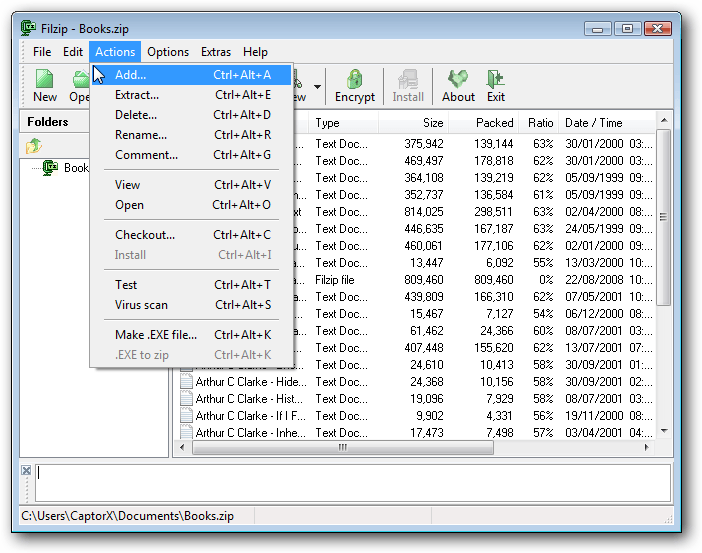
Task: Click the About toolbar icon
Action: click(x=458, y=79)
